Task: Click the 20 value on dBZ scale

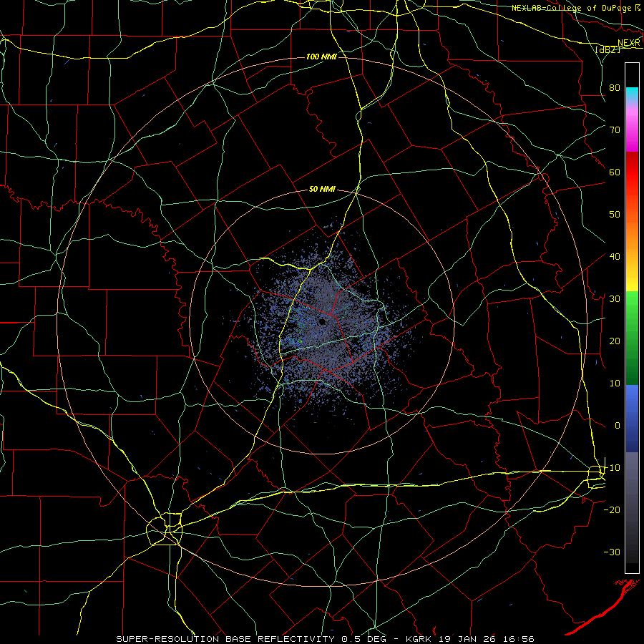Action: [x=615, y=341]
